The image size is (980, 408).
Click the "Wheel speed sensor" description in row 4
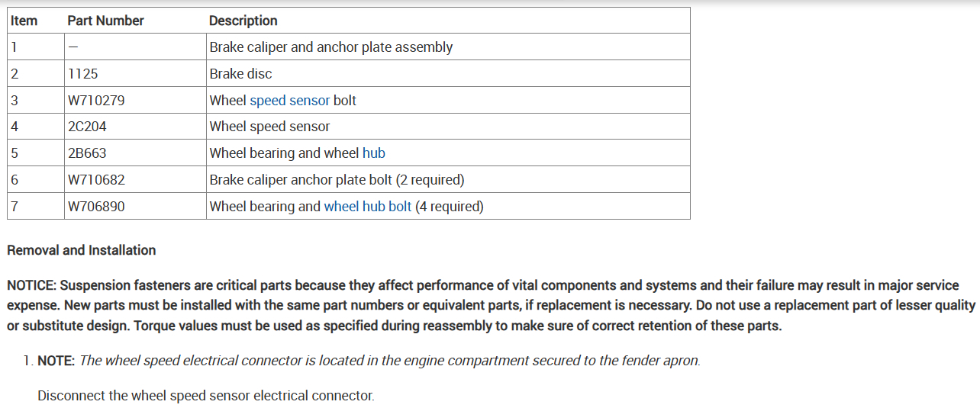[x=269, y=127]
